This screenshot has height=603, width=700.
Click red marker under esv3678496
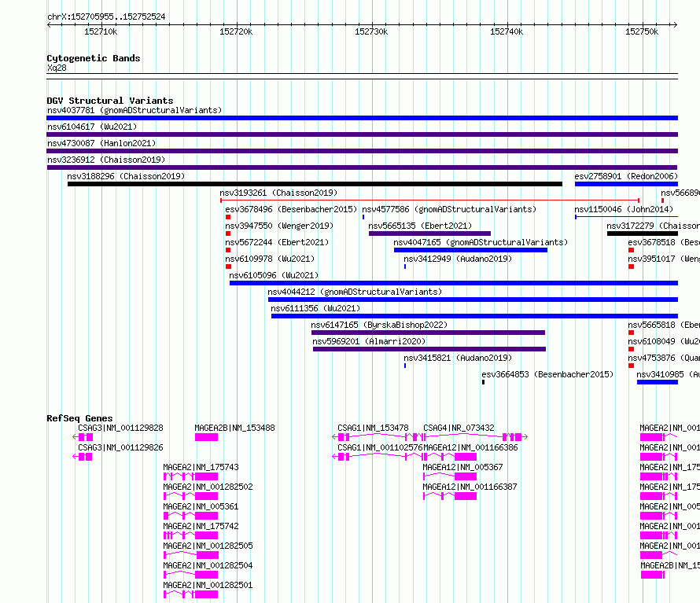click(x=228, y=217)
